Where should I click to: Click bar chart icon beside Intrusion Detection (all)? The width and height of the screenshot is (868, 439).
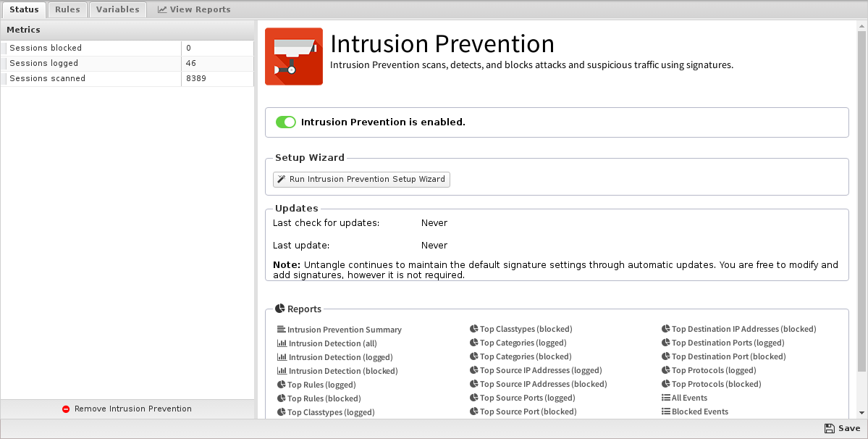(282, 343)
